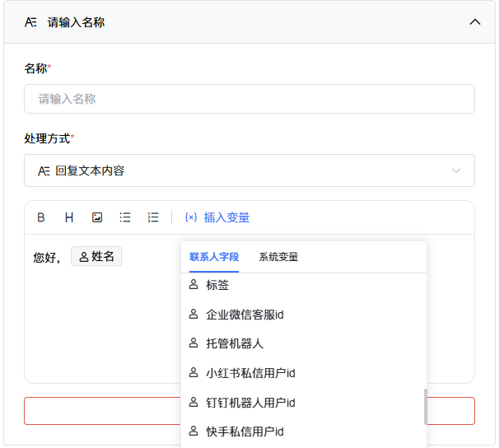Viewport: 499px width, 448px height.
Task: Open the 处理方式 dropdown
Action: tap(249, 170)
